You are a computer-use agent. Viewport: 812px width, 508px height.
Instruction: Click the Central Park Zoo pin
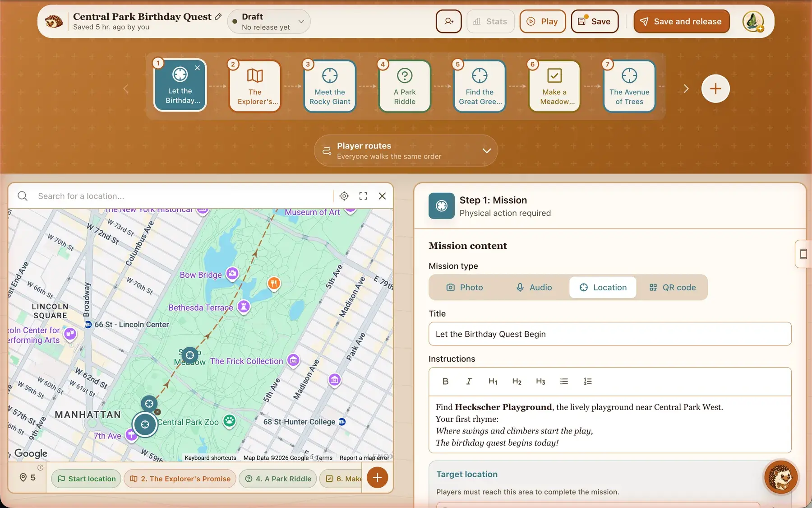[230, 421]
